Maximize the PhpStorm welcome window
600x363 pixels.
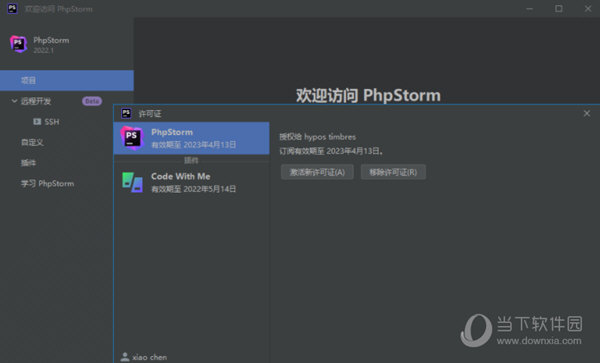pyautogui.click(x=559, y=8)
